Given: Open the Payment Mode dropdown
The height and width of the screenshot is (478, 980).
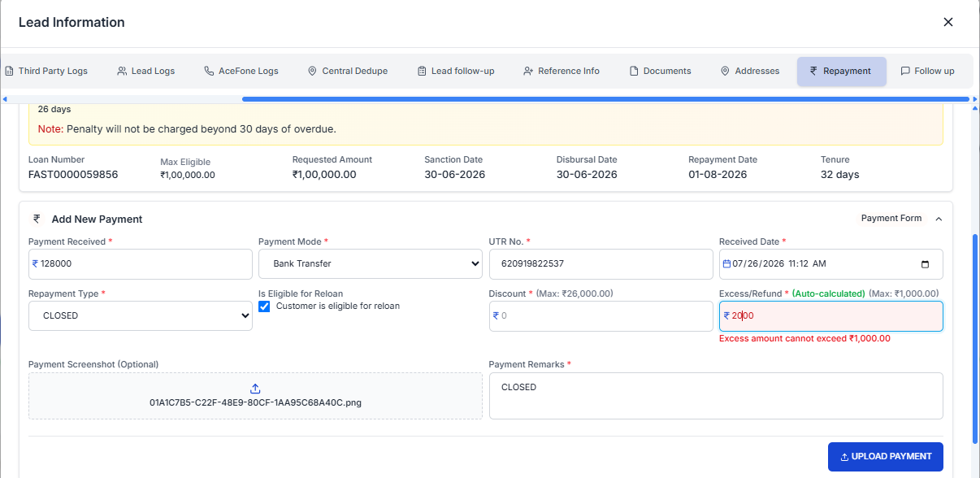Looking at the screenshot, I should [371, 264].
